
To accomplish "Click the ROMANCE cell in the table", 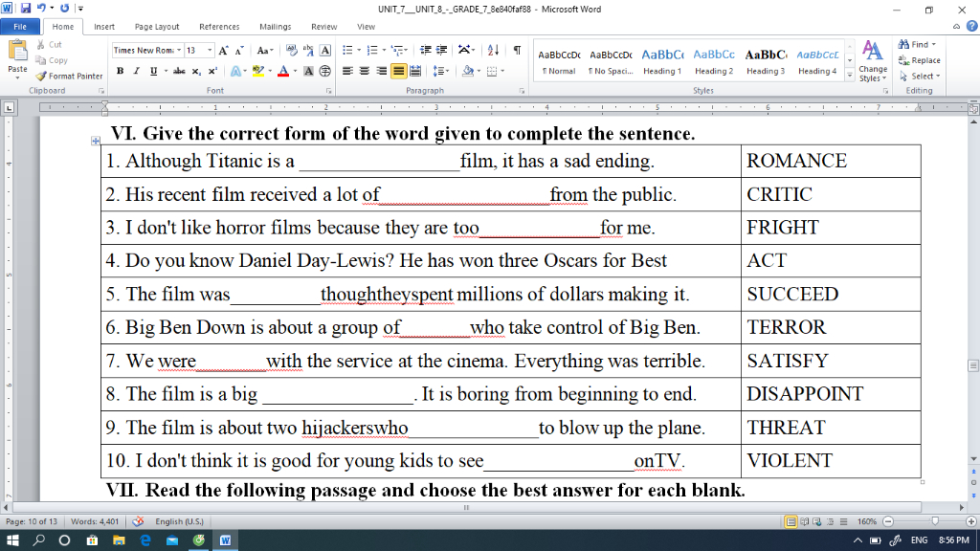I will [831, 161].
